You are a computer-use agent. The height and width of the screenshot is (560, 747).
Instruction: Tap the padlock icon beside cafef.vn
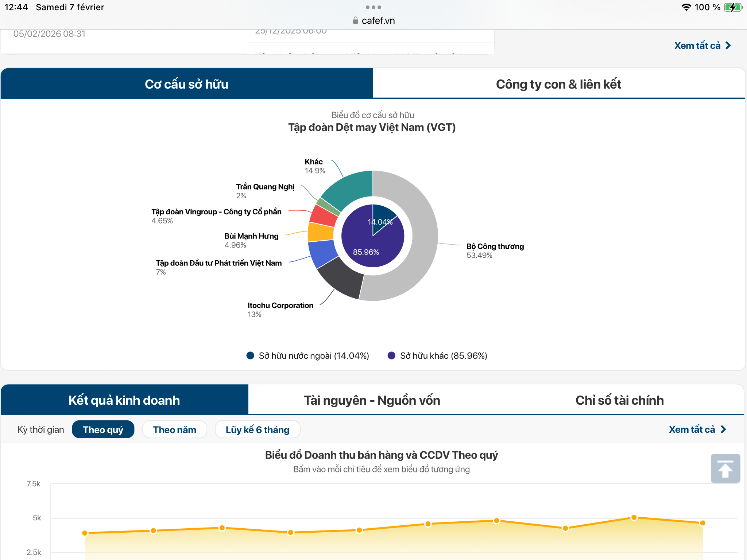pyautogui.click(x=355, y=21)
